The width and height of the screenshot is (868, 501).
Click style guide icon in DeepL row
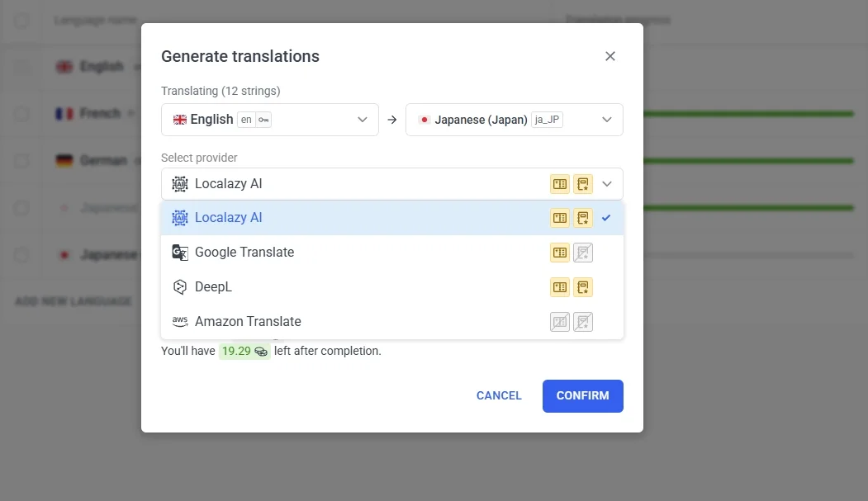click(583, 287)
